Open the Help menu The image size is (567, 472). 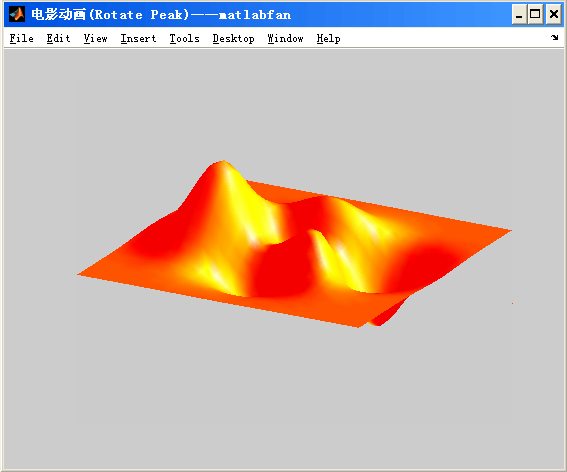pyautogui.click(x=328, y=39)
